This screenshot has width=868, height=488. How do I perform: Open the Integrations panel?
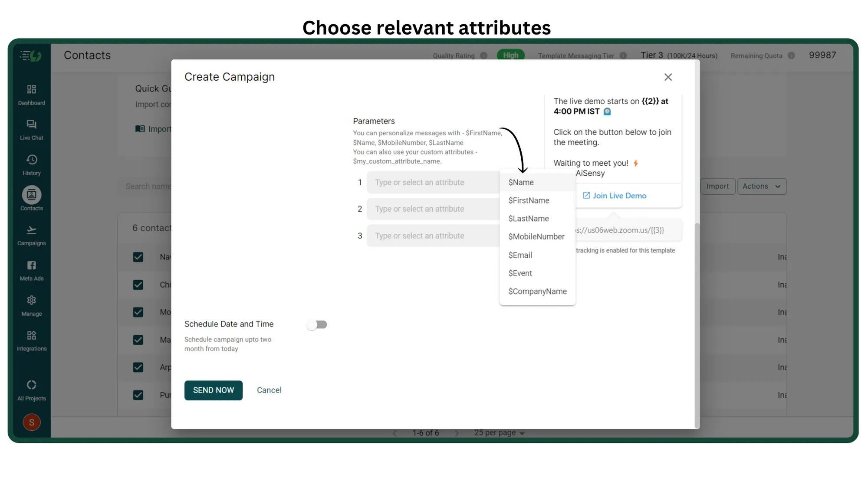(x=31, y=339)
